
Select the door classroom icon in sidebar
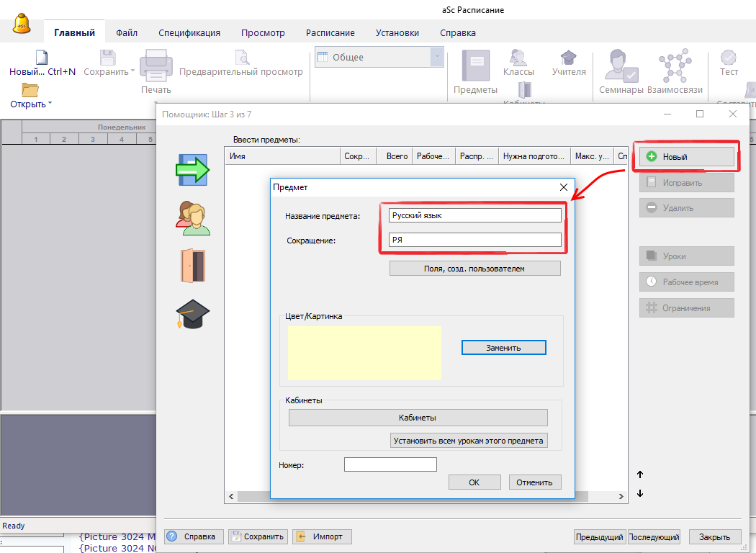click(192, 266)
